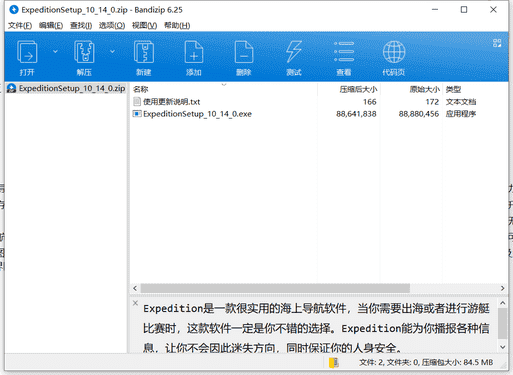Click the horizontal scrollbar right arrow
This screenshot has height=375, width=513.
503,288
